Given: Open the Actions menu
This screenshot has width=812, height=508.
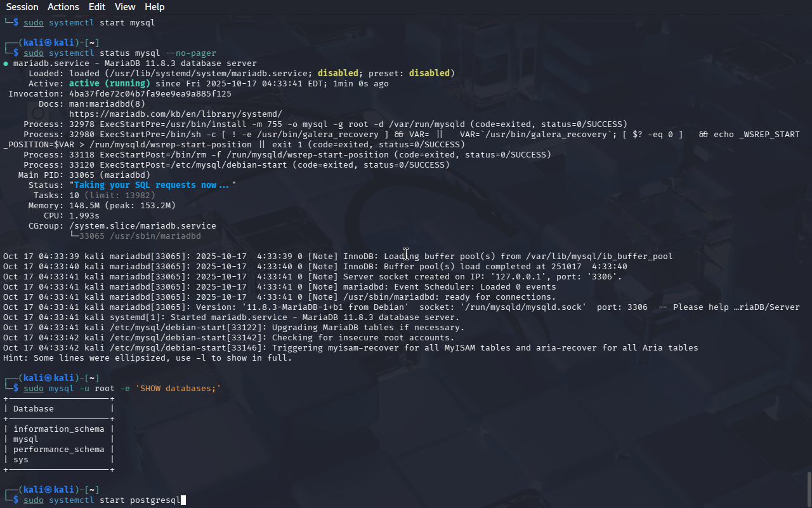Looking at the screenshot, I should [63, 7].
